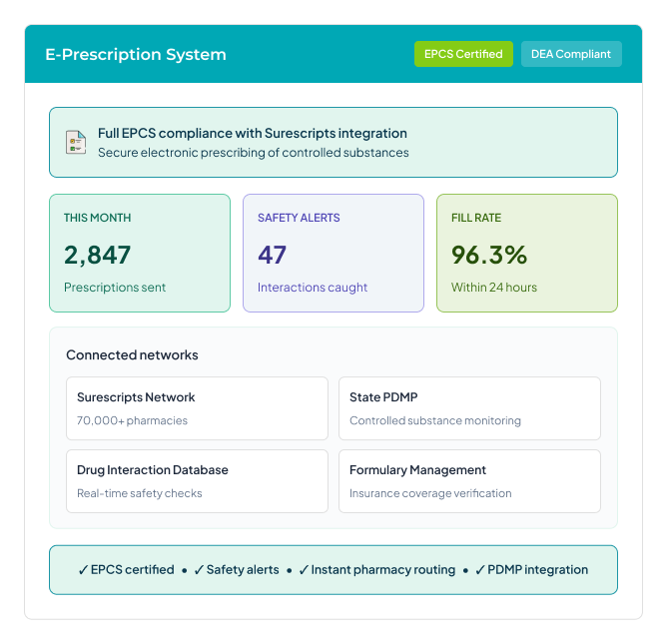Click the prescription document icon in the banner

pos(76,142)
